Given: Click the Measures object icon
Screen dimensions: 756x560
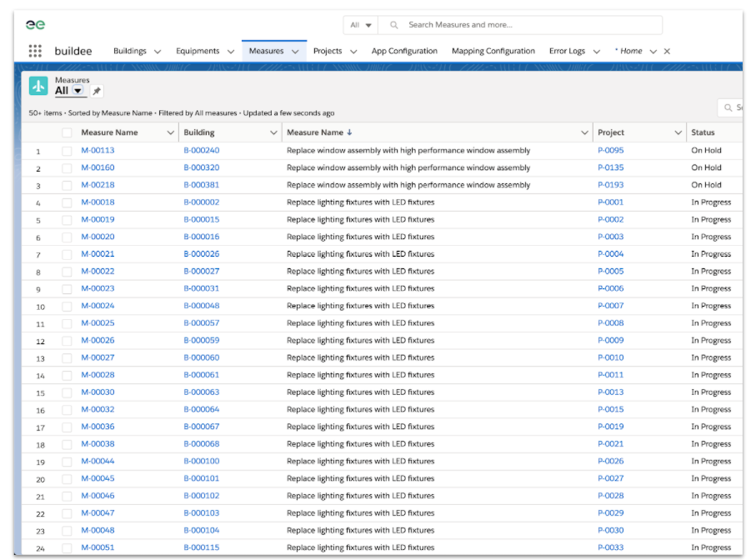Looking at the screenshot, I should coord(38,86).
